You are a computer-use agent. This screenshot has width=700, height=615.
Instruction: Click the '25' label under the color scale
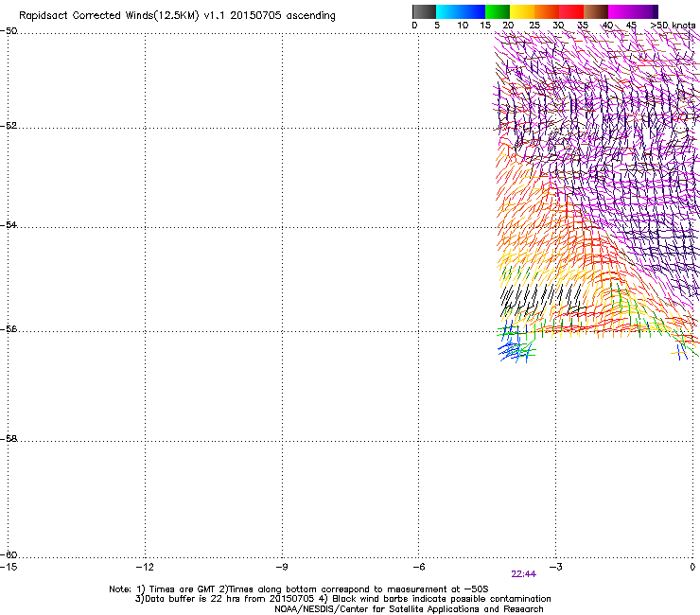click(x=534, y=26)
